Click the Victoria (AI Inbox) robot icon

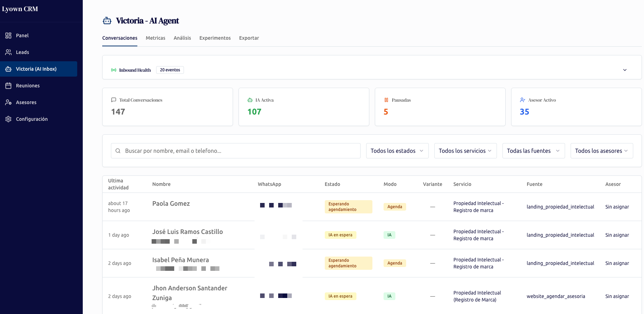point(8,69)
